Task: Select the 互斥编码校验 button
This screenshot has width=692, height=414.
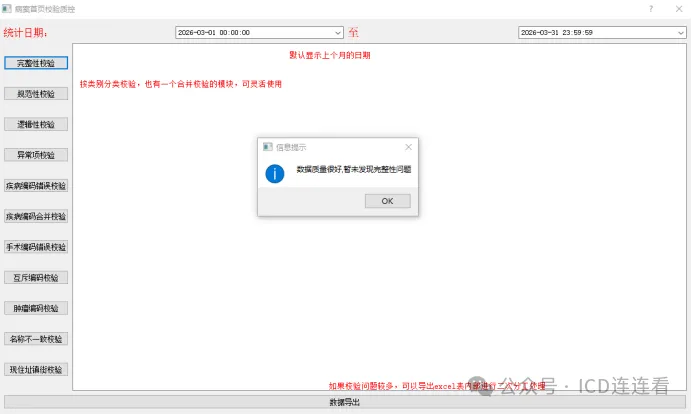Action: tap(36, 278)
